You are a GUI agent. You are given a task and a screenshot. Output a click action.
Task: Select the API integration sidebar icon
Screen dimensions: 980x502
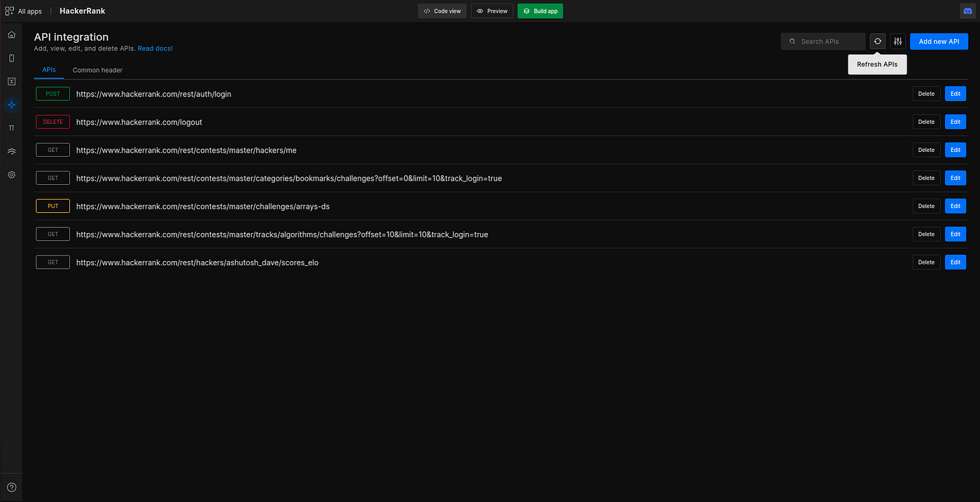(11, 104)
